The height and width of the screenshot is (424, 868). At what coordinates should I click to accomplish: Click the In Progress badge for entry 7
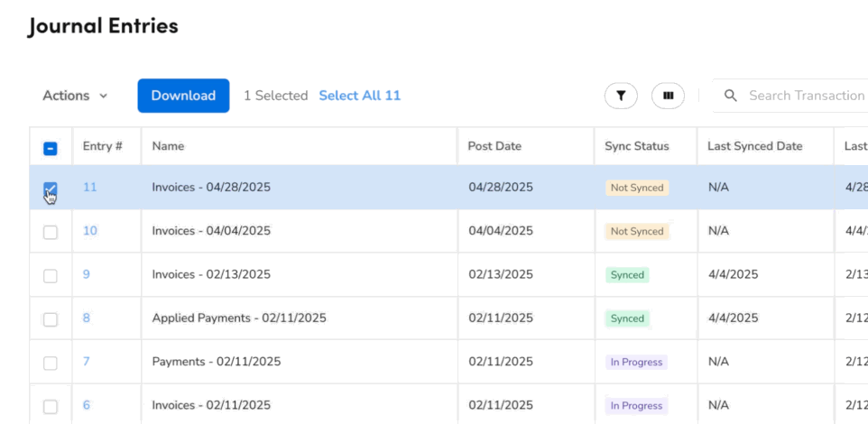point(636,363)
